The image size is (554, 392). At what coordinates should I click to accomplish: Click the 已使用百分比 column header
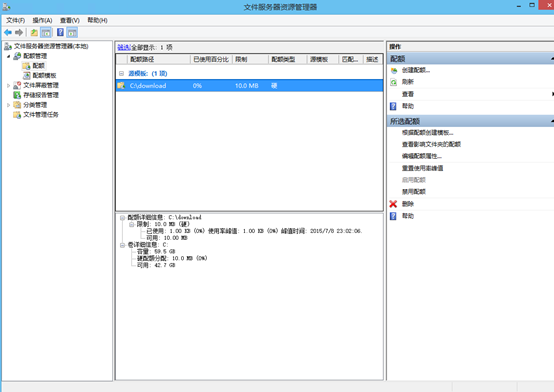pos(211,59)
